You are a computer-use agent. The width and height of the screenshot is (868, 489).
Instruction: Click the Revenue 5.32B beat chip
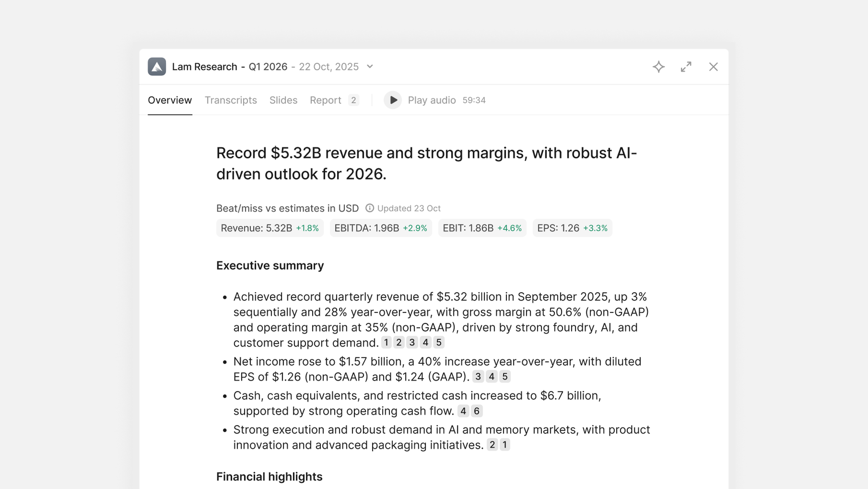pyautogui.click(x=269, y=228)
